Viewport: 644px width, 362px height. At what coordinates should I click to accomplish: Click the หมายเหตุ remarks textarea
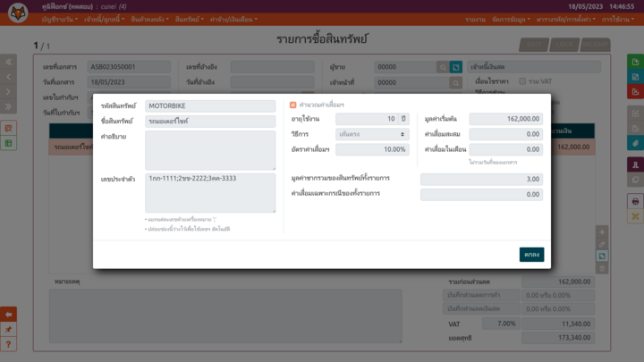click(x=225, y=316)
